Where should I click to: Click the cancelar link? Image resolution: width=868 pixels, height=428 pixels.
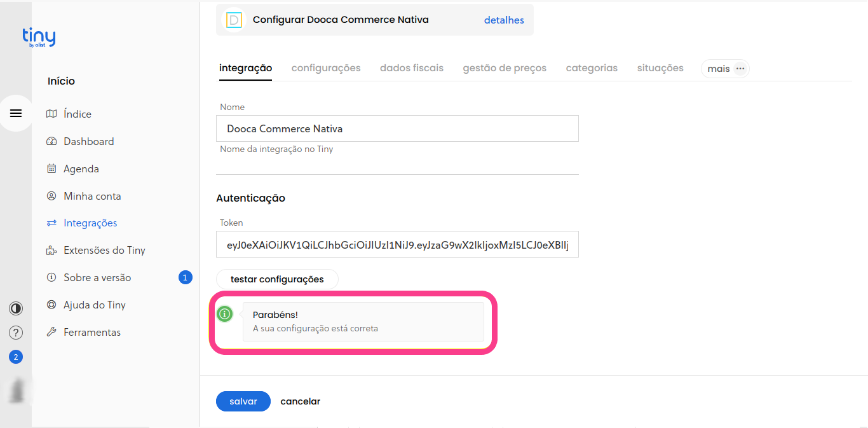pos(301,401)
